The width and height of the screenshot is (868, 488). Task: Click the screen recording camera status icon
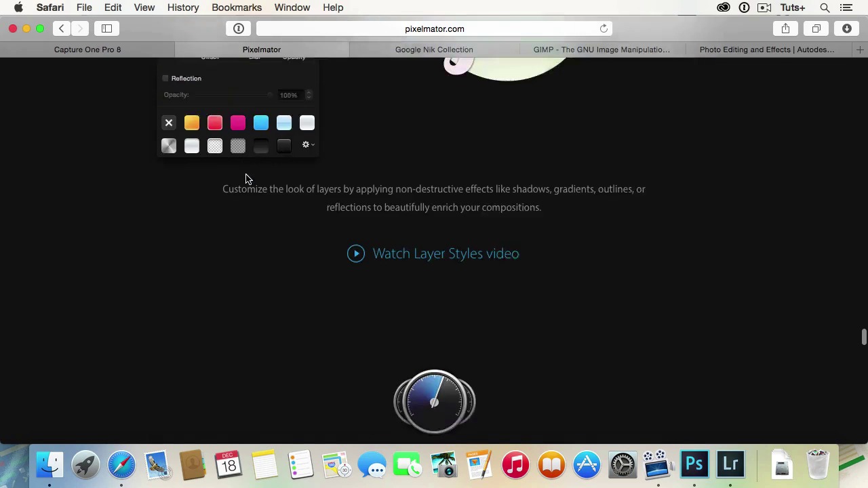[x=764, y=7]
